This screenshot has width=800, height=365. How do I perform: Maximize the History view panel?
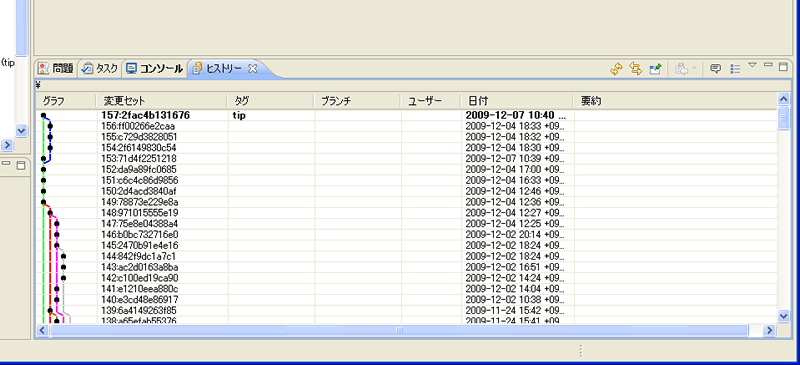coord(783,66)
